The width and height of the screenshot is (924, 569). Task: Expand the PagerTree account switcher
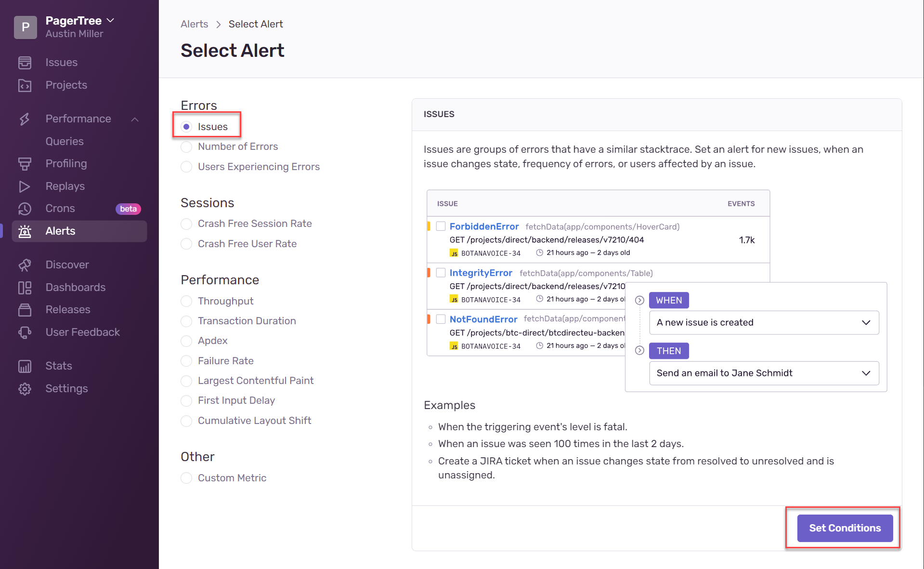(110, 20)
